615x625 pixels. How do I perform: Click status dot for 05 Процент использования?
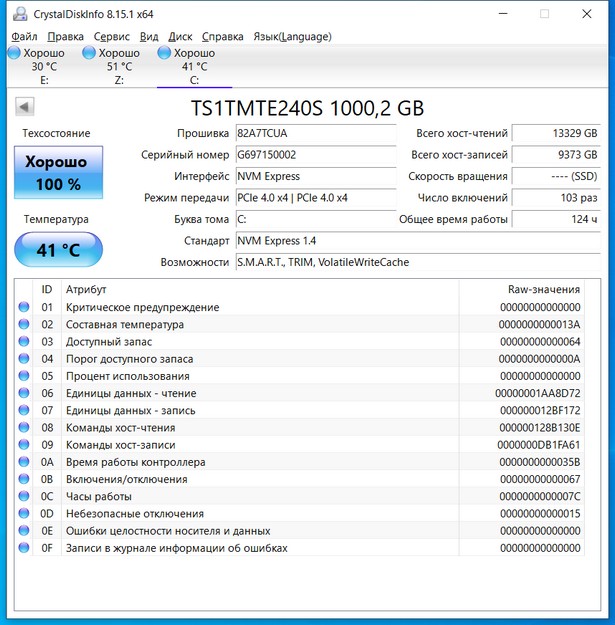click(x=24, y=375)
